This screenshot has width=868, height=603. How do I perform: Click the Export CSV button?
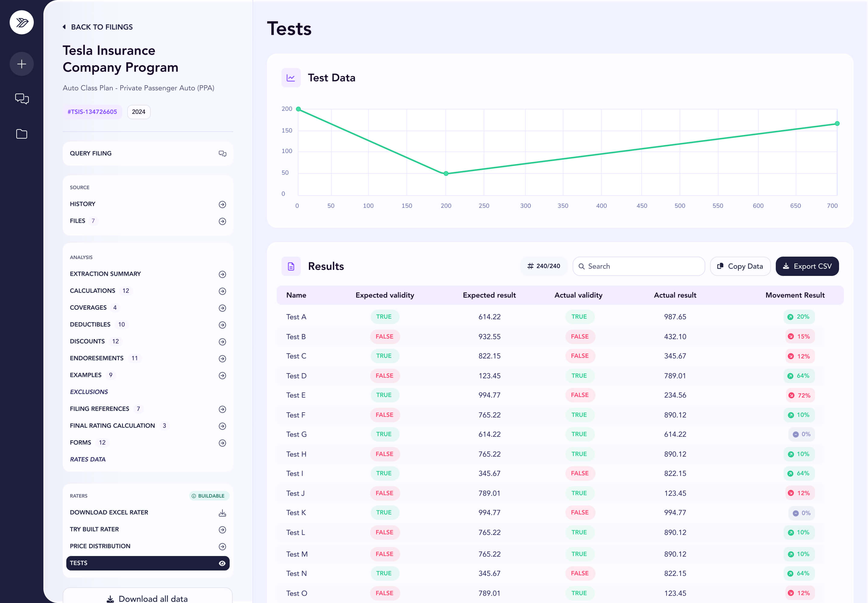(x=807, y=266)
